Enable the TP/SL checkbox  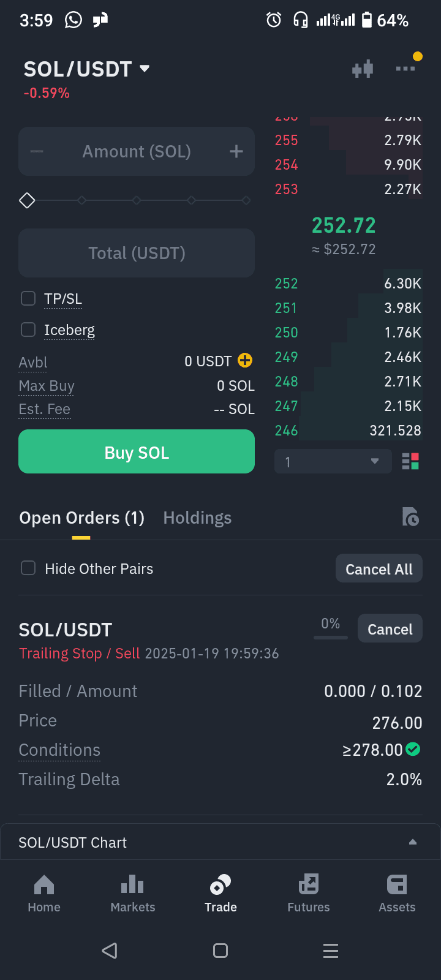(x=28, y=298)
